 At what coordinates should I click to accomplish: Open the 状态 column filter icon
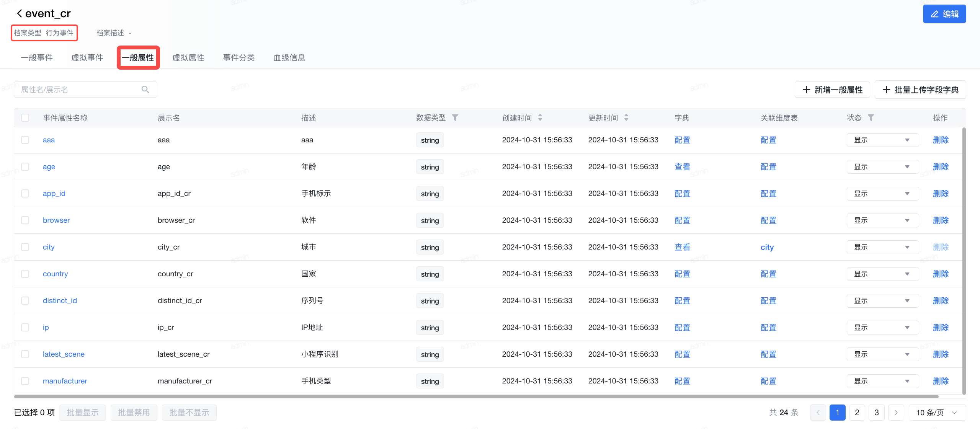[871, 117]
